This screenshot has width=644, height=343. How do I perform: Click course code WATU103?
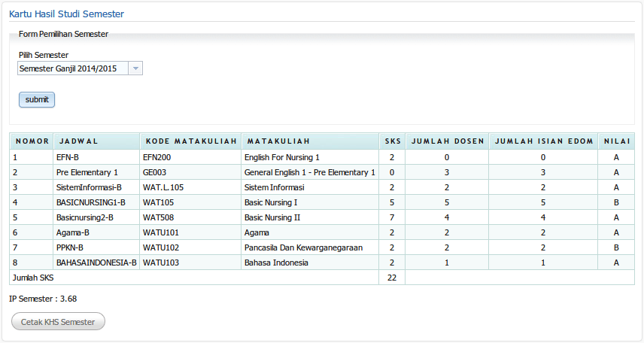[x=160, y=263]
